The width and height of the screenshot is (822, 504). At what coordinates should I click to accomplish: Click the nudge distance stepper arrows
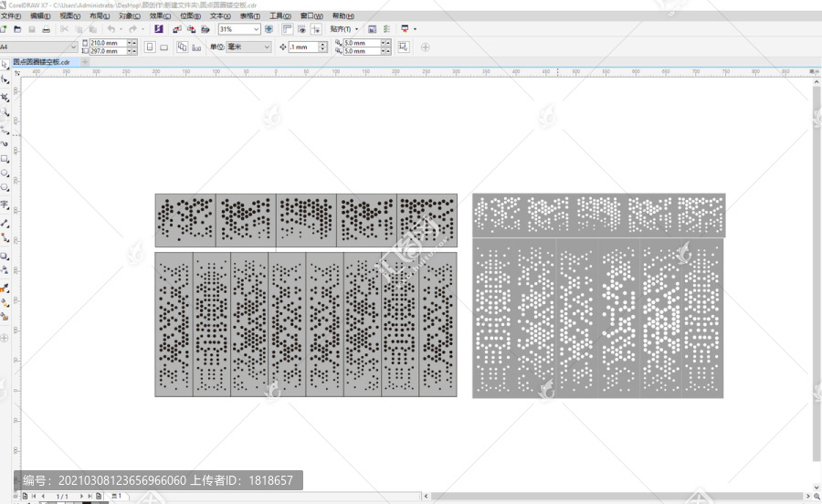[323, 47]
